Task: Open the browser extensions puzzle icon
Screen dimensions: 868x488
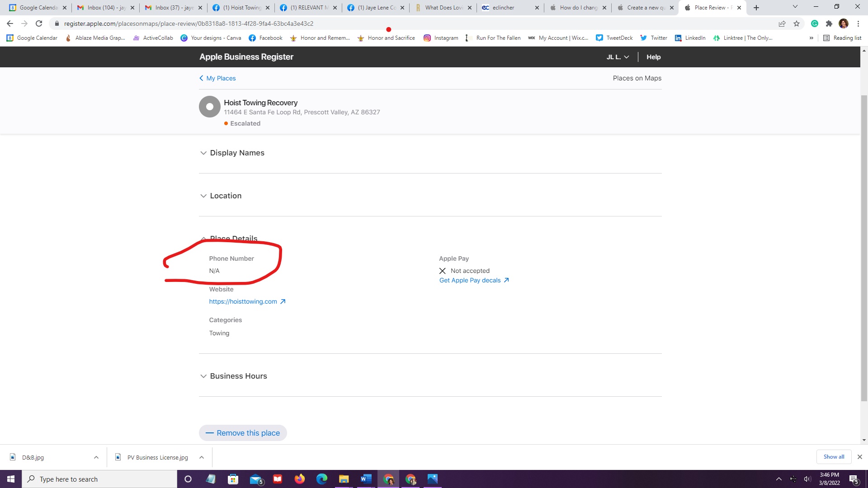Action: pos(829,23)
